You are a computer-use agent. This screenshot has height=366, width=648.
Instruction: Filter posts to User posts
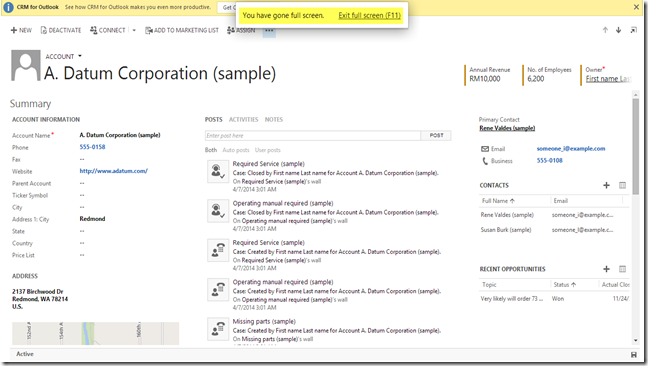tap(267, 150)
